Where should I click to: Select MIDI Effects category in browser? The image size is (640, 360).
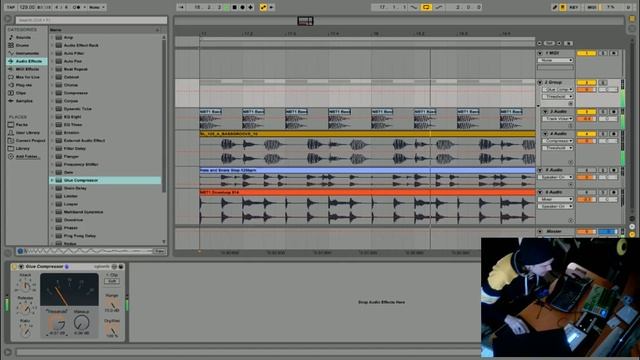coord(27,69)
